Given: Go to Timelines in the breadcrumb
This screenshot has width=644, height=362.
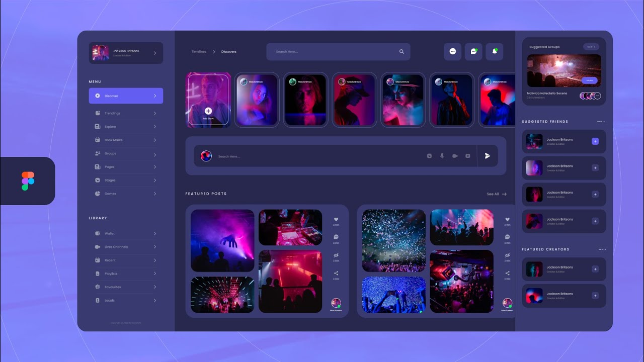Looking at the screenshot, I should coord(199,52).
